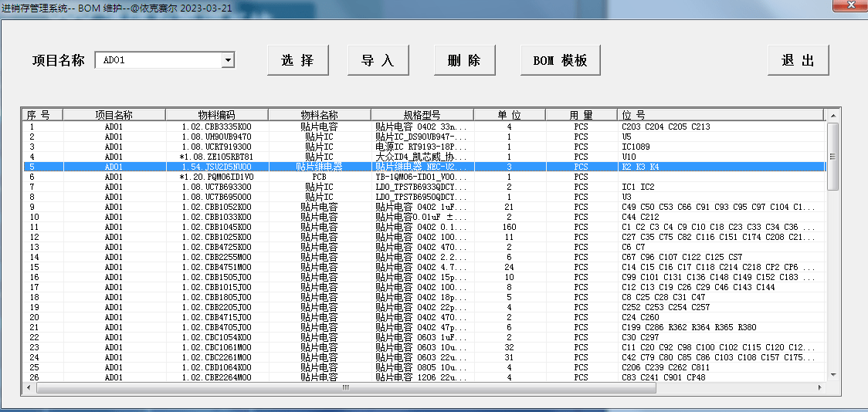Select row with code 1.02.CBB2205J00
Image resolution: width=868 pixels, height=412 pixels.
coord(424,307)
